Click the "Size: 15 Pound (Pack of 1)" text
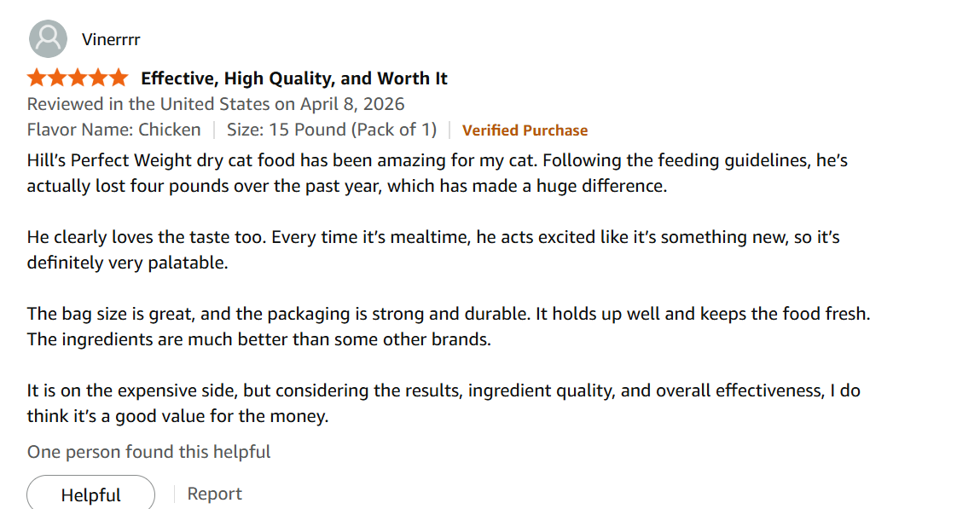This screenshot has height=509, width=980. [x=331, y=130]
